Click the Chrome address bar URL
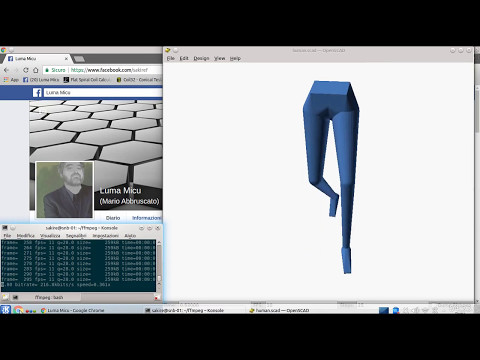 tap(109, 70)
